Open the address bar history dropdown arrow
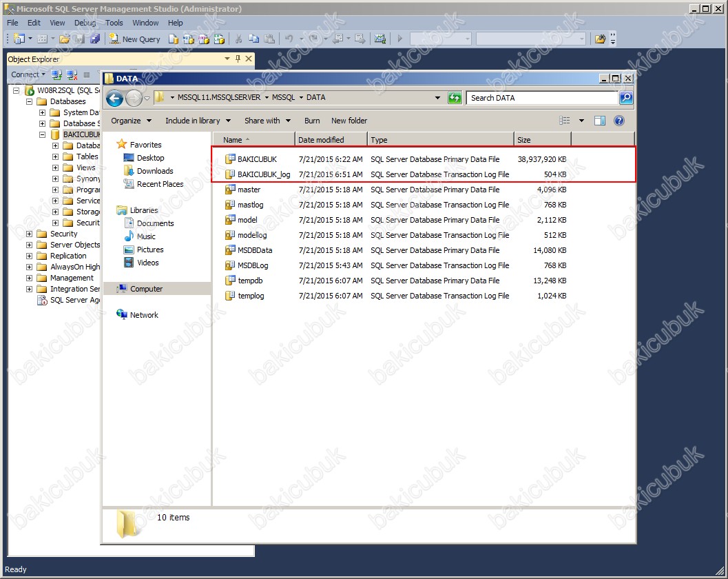728x579 pixels. coord(437,98)
